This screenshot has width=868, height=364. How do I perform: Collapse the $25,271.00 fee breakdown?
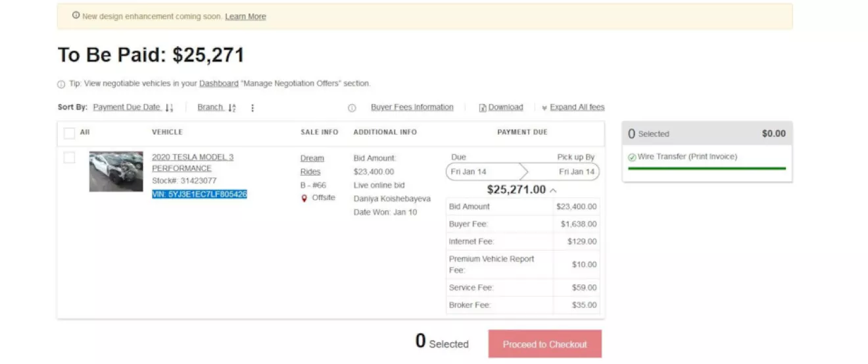[x=553, y=190]
